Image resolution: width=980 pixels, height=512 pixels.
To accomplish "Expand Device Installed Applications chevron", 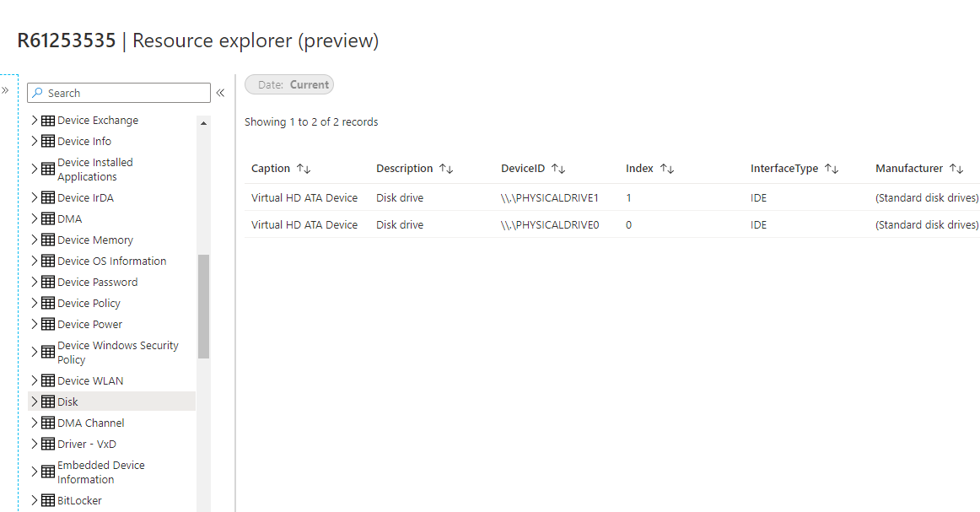I will coord(35,169).
